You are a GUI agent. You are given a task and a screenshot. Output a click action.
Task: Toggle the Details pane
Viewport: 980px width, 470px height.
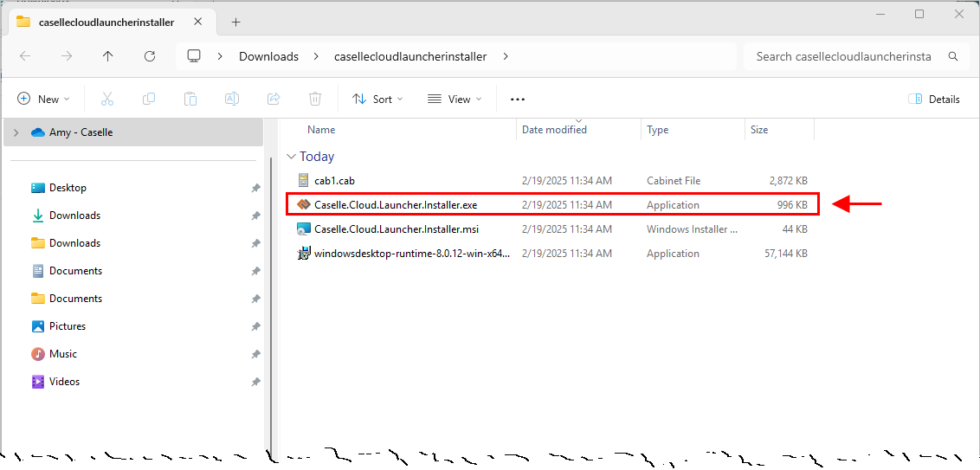coord(934,99)
